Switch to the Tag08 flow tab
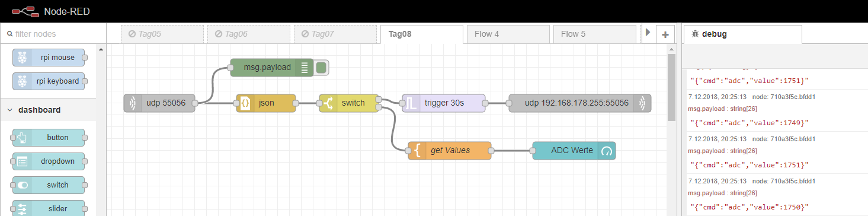Screen dimensions: 868x216 421,34
